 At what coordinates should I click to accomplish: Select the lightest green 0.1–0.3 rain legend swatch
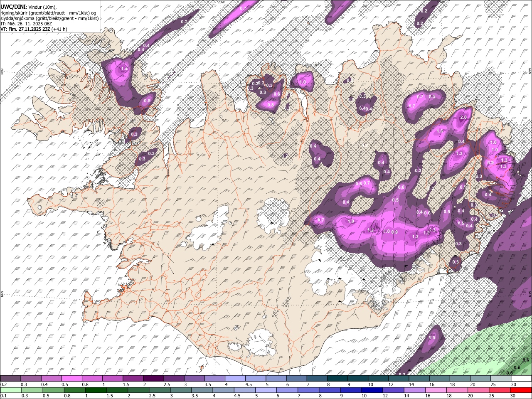tap(10, 390)
